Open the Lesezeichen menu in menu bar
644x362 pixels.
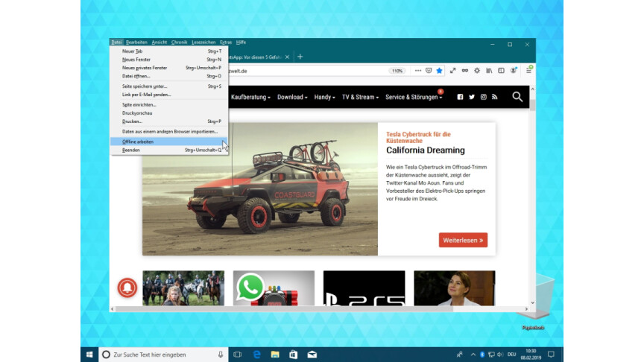[202, 42]
